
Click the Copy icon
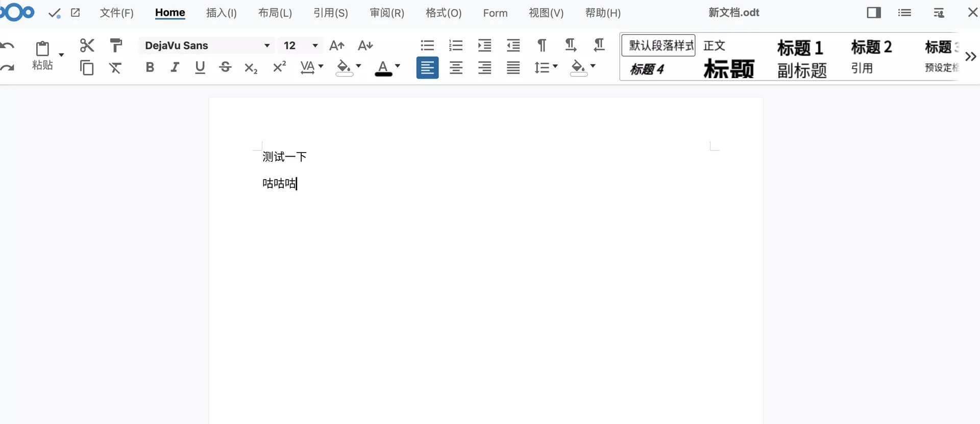point(87,67)
